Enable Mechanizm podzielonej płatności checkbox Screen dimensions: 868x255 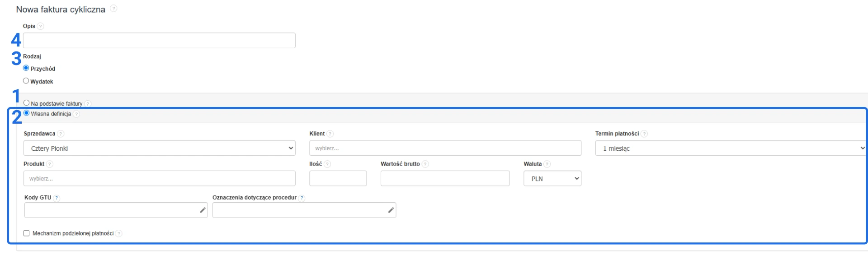coord(27,233)
